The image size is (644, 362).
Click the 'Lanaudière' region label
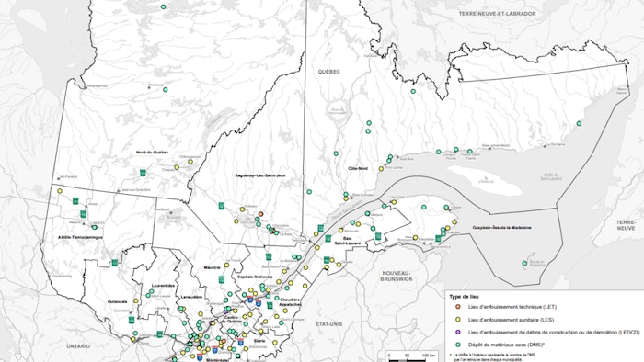(x=191, y=297)
